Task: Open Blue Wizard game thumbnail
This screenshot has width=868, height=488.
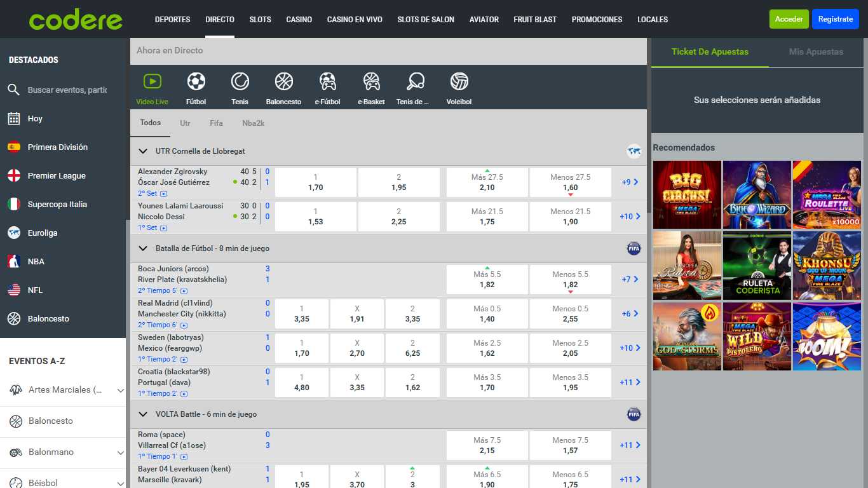Action: click(x=757, y=194)
